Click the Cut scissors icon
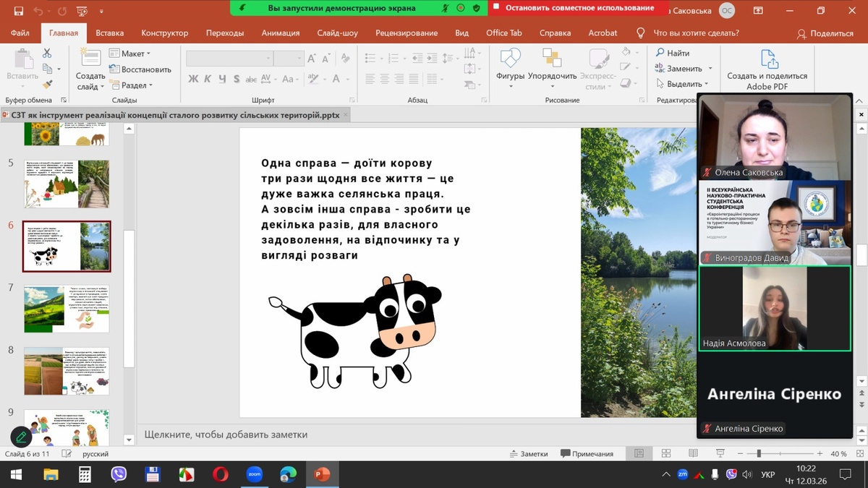868x488 pixels. (x=47, y=53)
